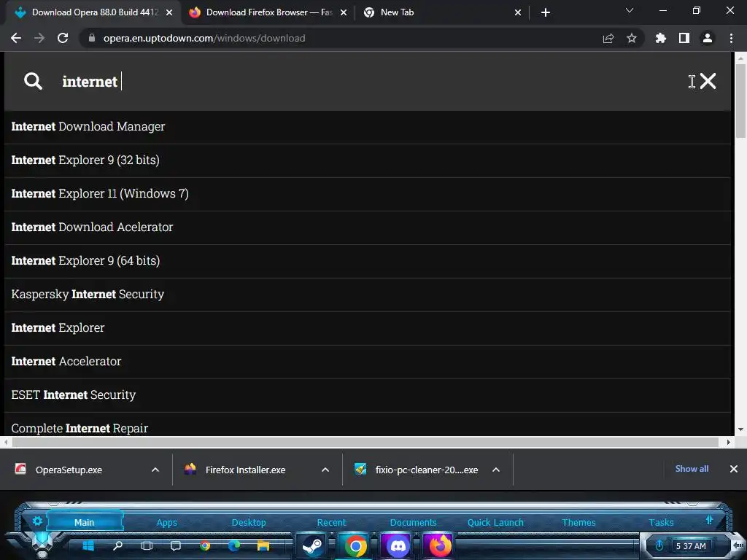Viewport: 747px width, 560px height.
Task: Click the address bar URL
Action: tap(204, 38)
